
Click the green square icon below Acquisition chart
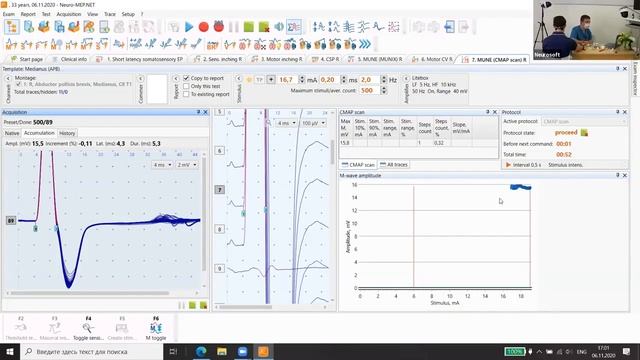(x=192, y=305)
